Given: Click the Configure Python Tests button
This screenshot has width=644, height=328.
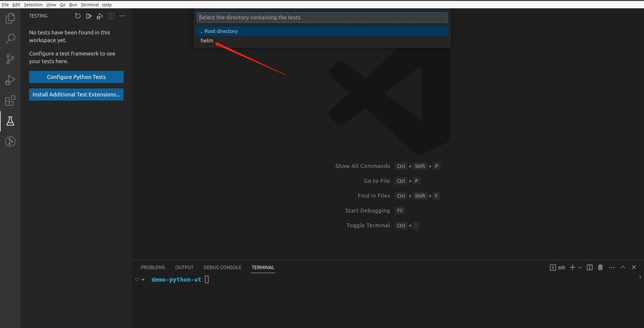Looking at the screenshot, I should coord(76,77).
